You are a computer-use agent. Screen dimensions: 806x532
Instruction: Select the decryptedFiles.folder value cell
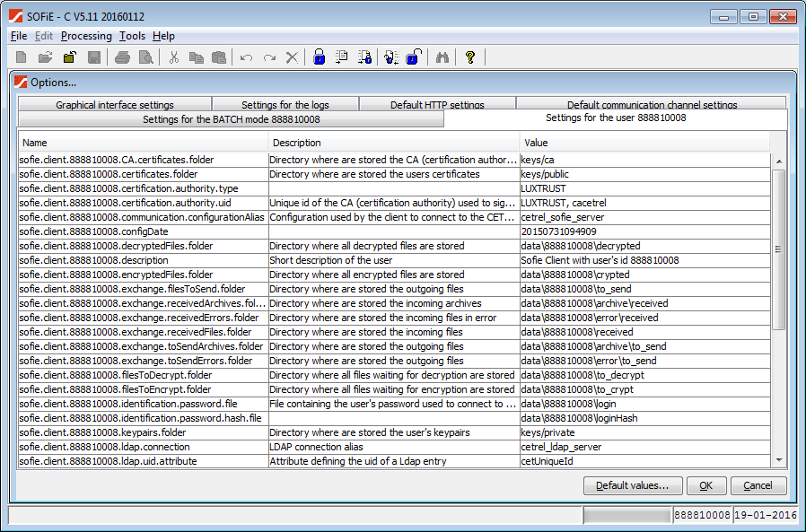643,246
